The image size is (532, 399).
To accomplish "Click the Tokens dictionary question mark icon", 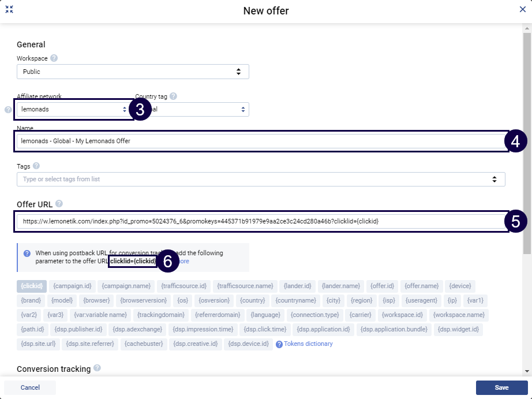I will click(279, 344).
